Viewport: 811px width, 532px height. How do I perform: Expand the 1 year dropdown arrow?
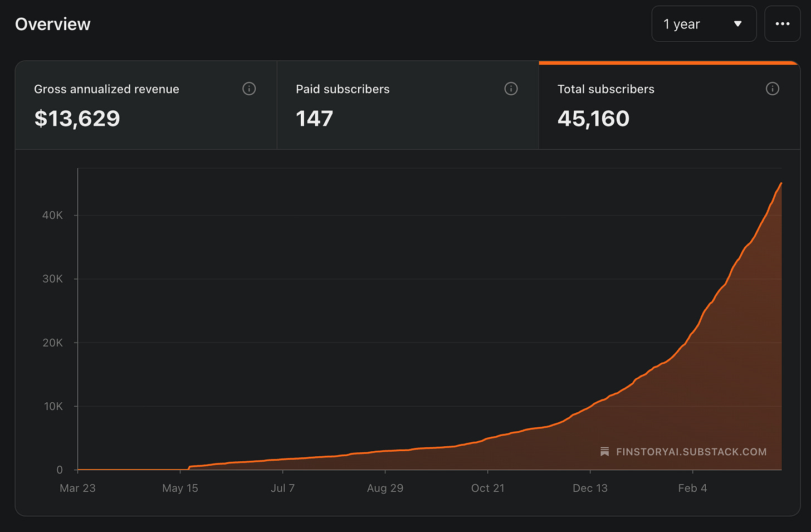pos(738,24)
